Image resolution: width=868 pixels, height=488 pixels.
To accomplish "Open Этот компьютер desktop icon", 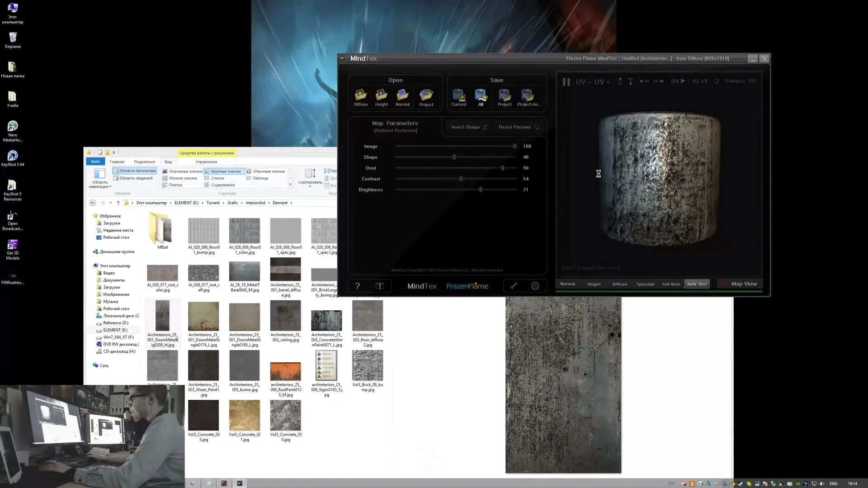I will (13, 13).
